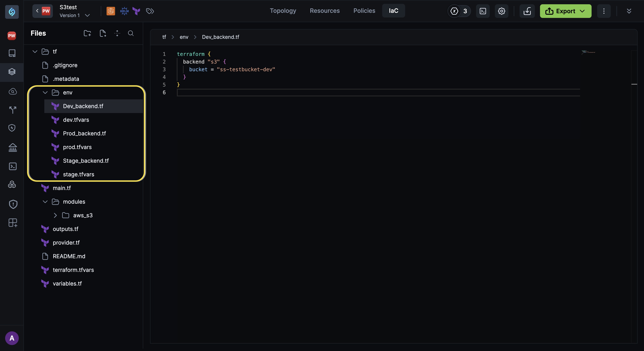
Task: Click the Dev_backend.tf breadcrumb
Action: [x=220, y=37]
